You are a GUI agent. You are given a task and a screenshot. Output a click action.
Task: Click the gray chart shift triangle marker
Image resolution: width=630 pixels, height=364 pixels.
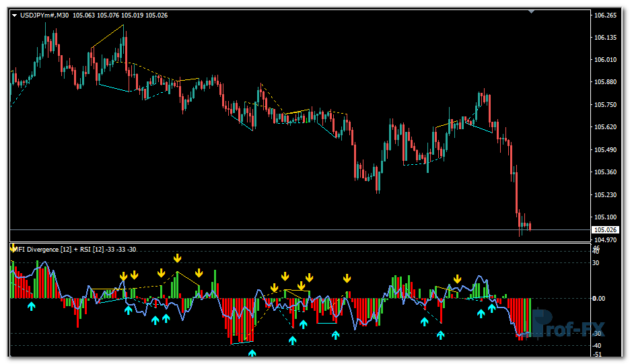pos(532,11)
